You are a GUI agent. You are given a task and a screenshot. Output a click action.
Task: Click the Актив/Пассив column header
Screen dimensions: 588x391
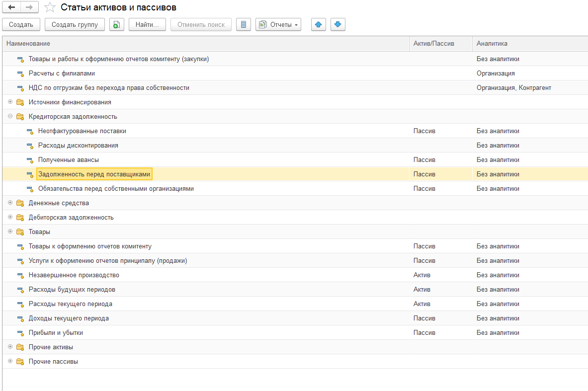pyautogui.click(x=433, y=44)
